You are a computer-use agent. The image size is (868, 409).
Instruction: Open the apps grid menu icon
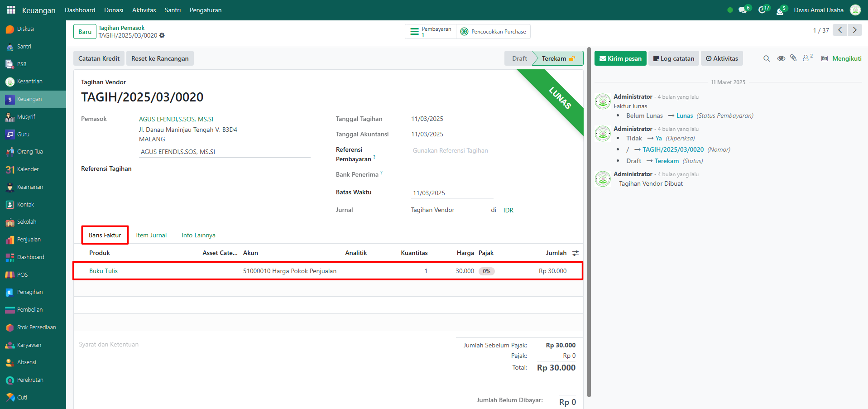click(x=11, y=10)
